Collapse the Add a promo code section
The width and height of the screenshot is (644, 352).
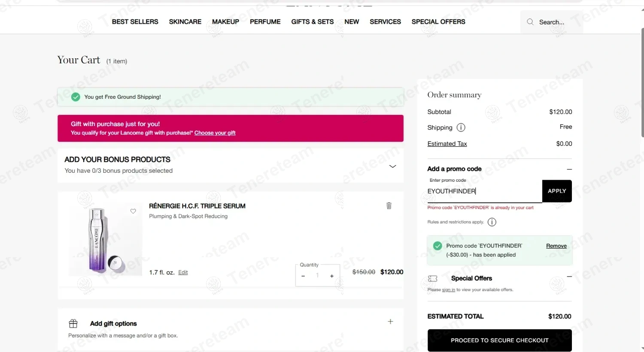pos(569,169)
